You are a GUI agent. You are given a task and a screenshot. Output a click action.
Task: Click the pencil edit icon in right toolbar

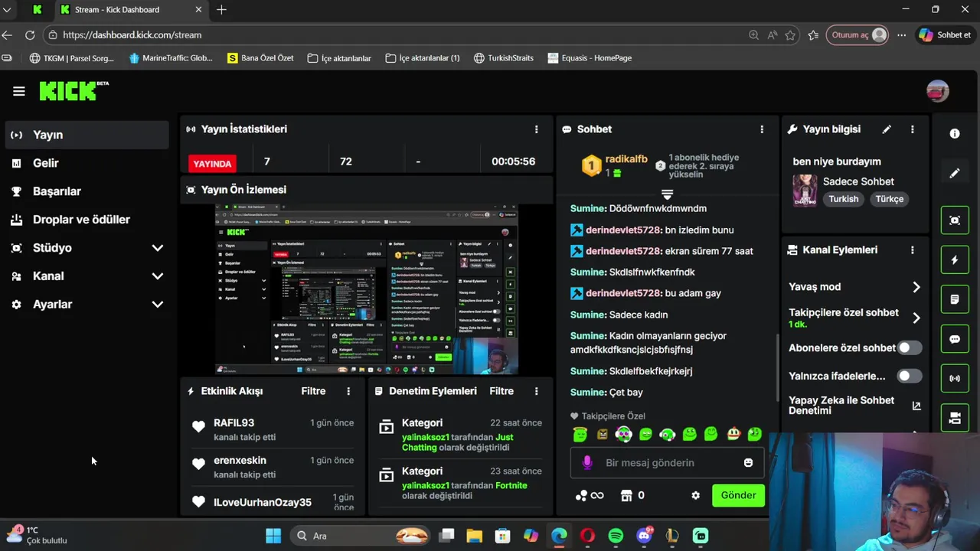pyautogui.click(x=955, y=174)
